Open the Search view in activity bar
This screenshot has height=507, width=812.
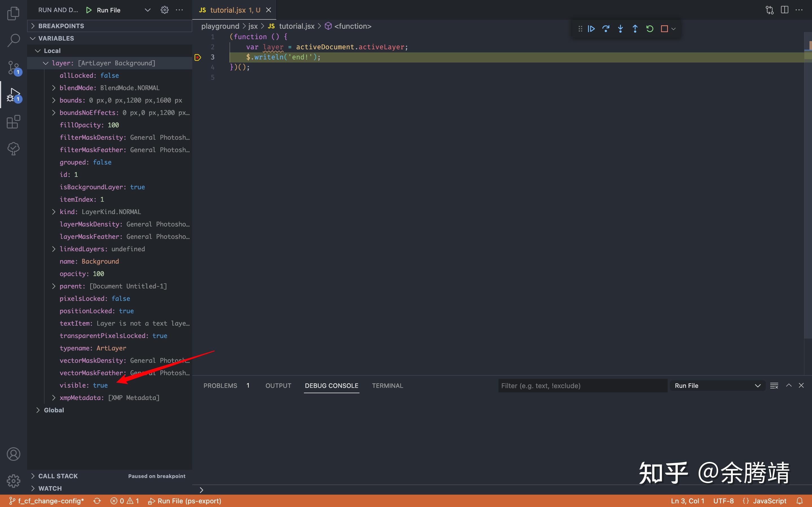(x=14, y=40)
